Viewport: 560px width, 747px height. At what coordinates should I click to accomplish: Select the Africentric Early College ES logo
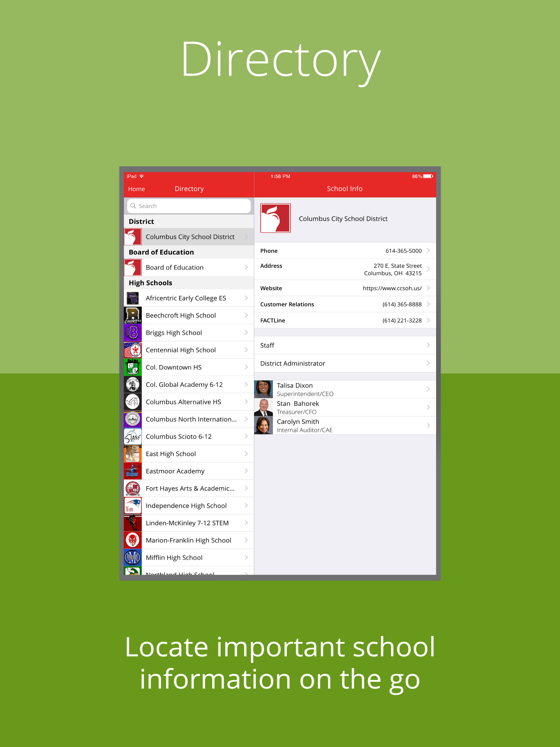click(133, 298)
